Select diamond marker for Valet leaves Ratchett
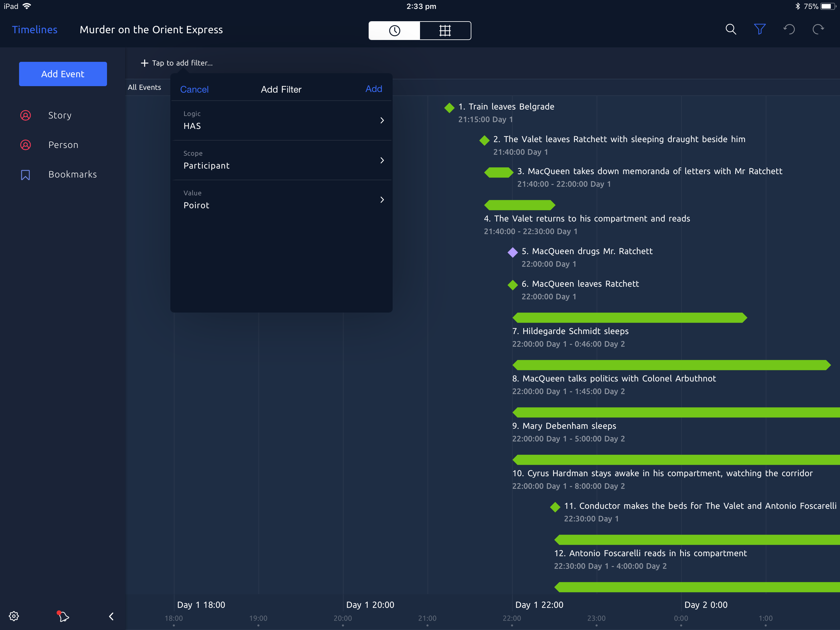The image size is (840, 630). tap(484, 140)
